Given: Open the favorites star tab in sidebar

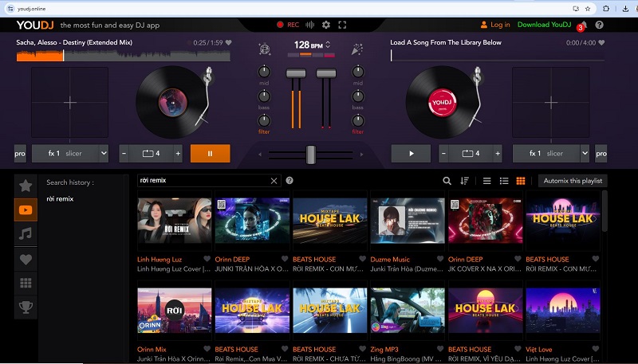Looking at the screenshot, I should [x=26, y=186].
